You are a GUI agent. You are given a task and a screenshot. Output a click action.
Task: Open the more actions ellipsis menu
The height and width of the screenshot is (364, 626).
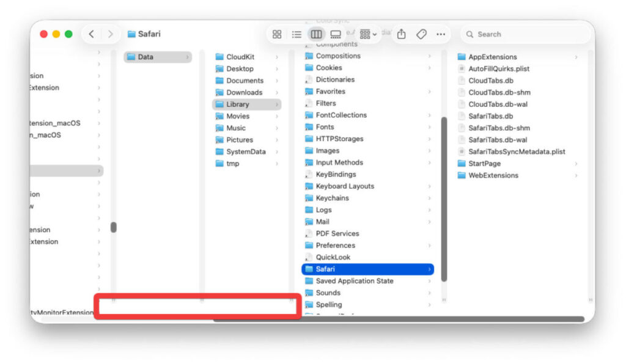441,34
